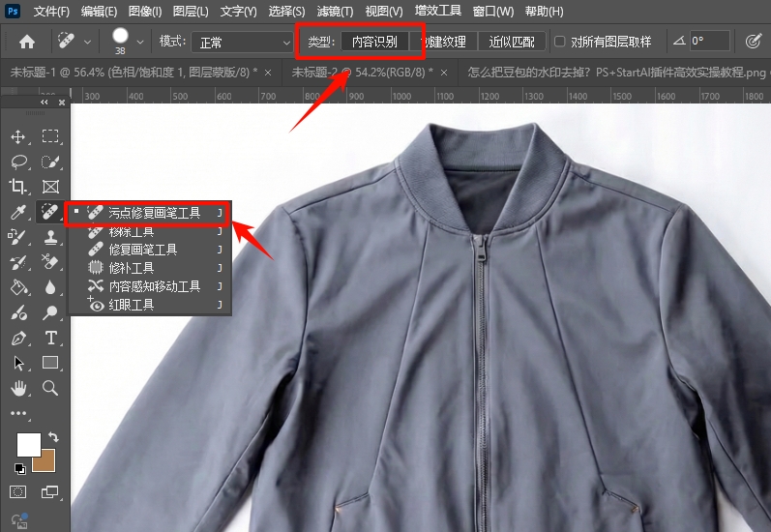The width and height of the screenshot is (771, 532).
Task: Change screen mode icon
Action: point(49,491)
